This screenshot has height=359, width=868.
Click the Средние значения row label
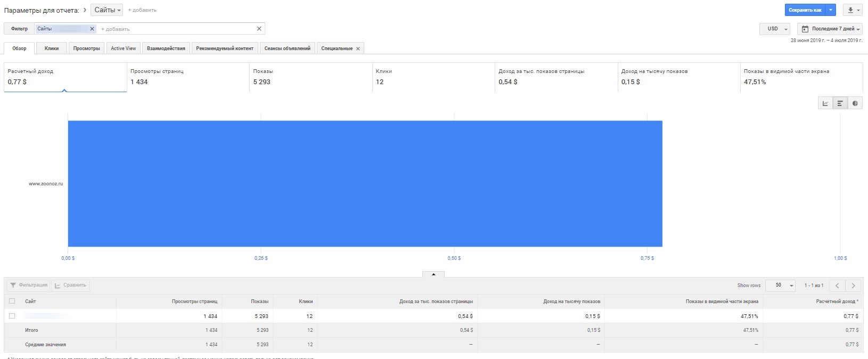(x=45, y=345)
